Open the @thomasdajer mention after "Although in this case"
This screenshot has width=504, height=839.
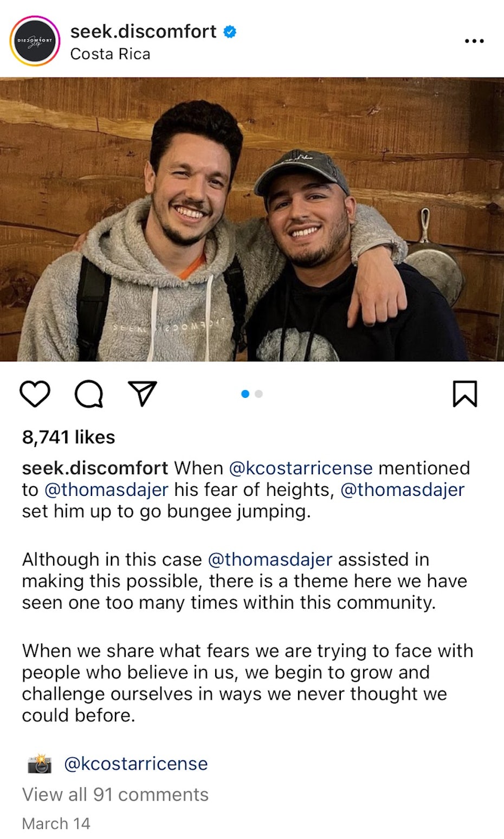[x=270, y=559]
